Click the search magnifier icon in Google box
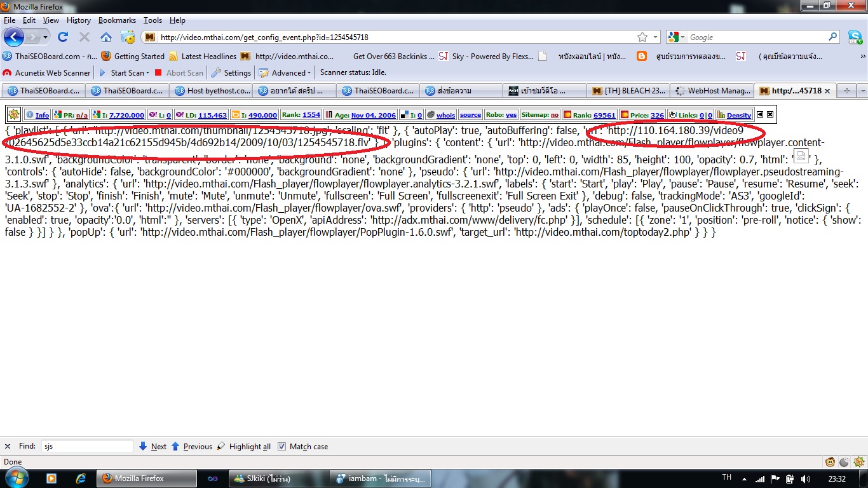The width and height of the screenshot is (868, 488). click(x=832, y=37)
